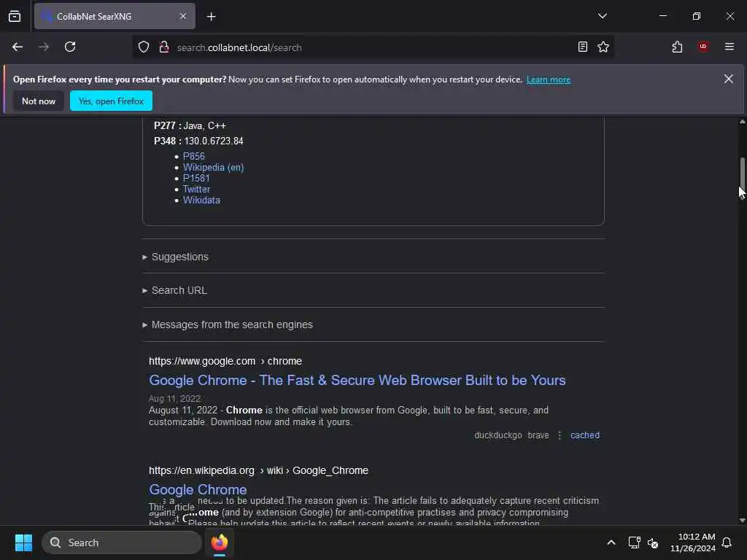Show hidden system tray icons

611,542
